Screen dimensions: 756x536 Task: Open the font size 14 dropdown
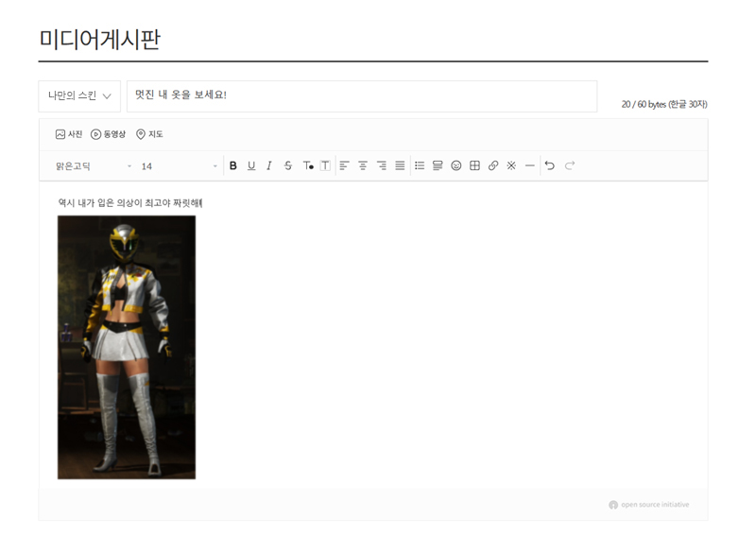[x=179, y=166]
